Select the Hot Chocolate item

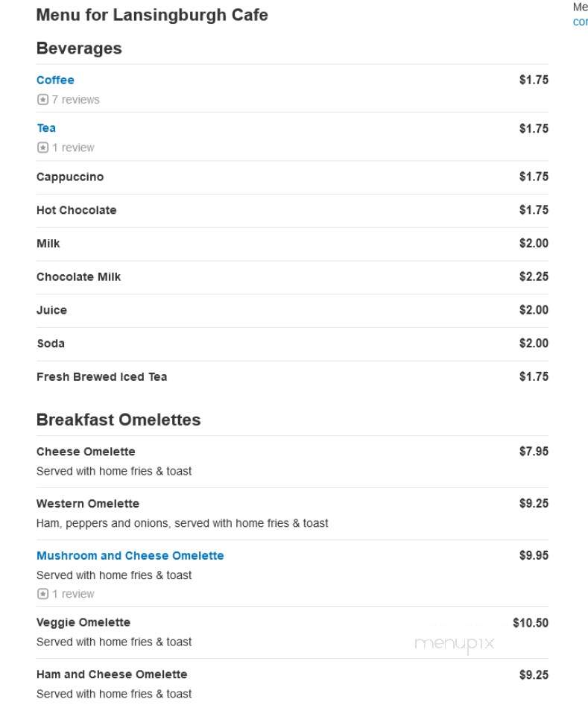tap(77, 210)
